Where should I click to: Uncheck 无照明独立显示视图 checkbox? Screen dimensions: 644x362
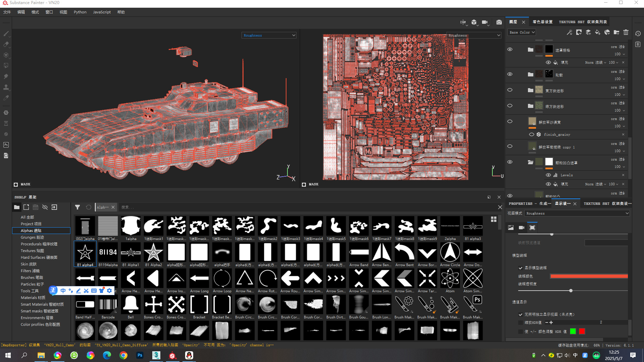click(521, 314)
